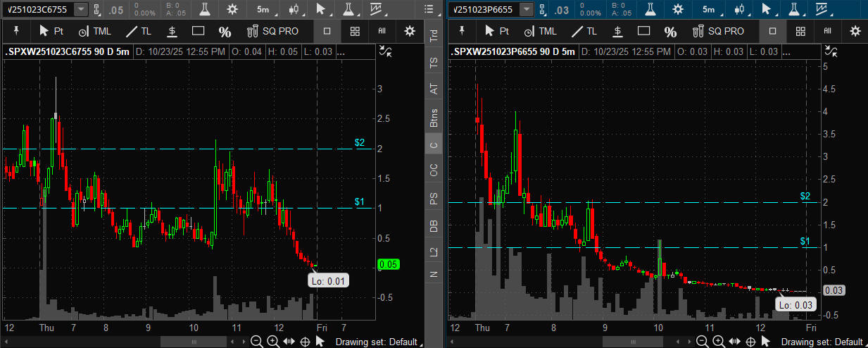Switch right chart to grid layout
Viewport: 868px width, 348px height.
[800, 31]
